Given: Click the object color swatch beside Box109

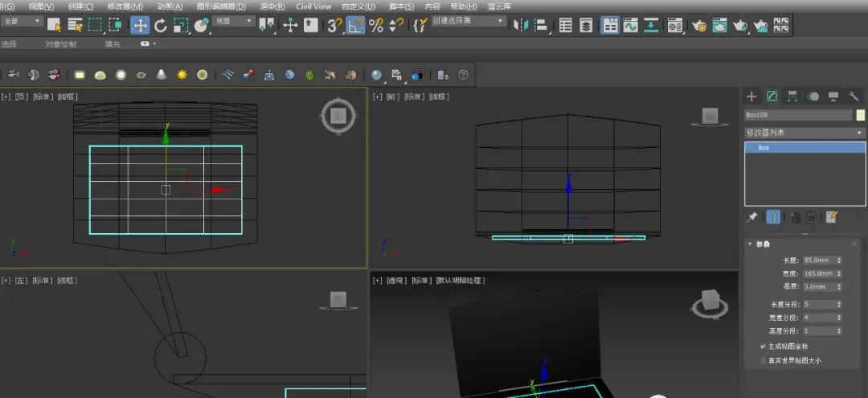Looking at the screenshot, I should [x=860, y=115].
